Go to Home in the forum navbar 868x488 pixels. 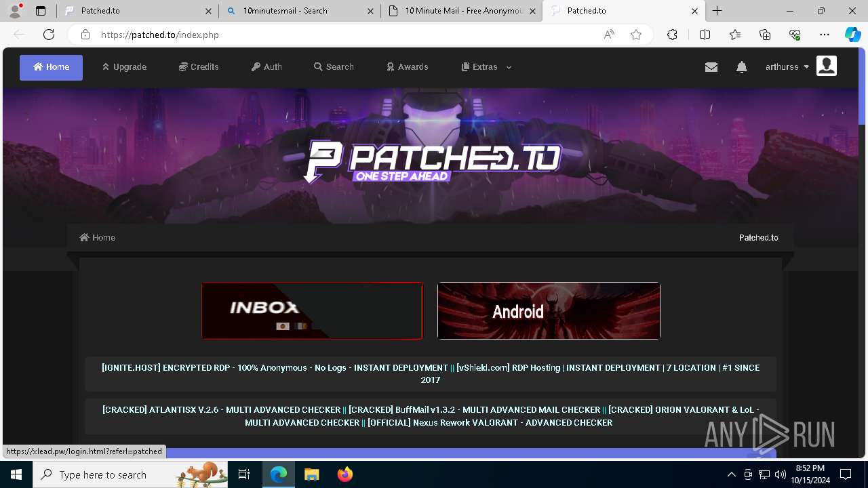click(51, 67)
